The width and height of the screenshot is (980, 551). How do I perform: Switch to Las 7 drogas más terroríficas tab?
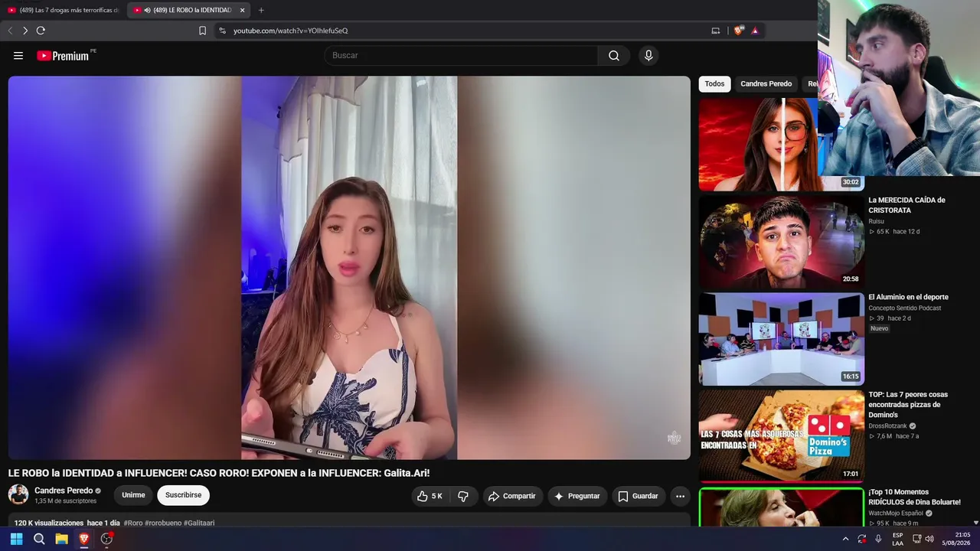click(63, 10)
